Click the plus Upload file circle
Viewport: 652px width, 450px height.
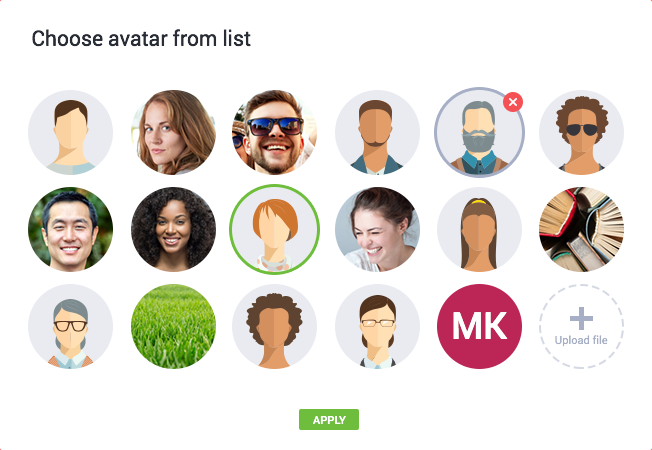click(581, 326)
